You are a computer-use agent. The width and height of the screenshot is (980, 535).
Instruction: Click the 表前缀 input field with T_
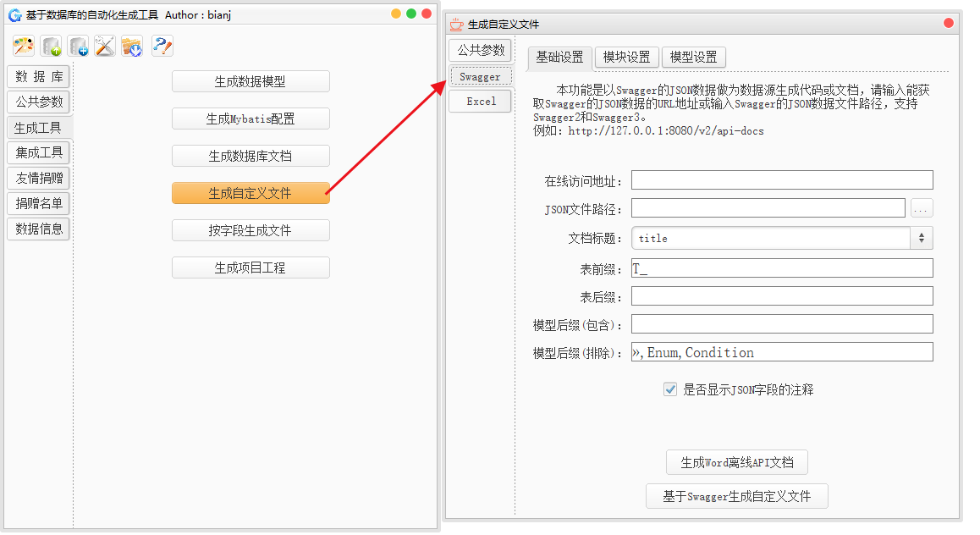click(782, 268)
